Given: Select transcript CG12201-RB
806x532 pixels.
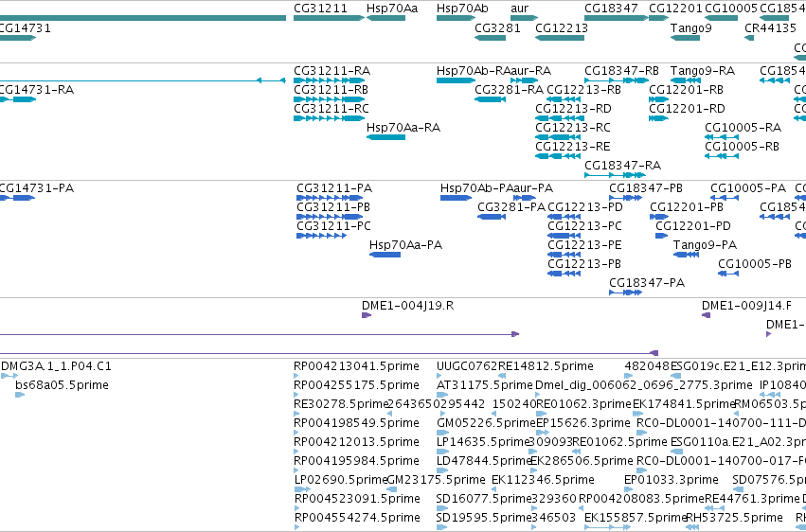Looking at the screenshot, I should click(x=659, y=99).
